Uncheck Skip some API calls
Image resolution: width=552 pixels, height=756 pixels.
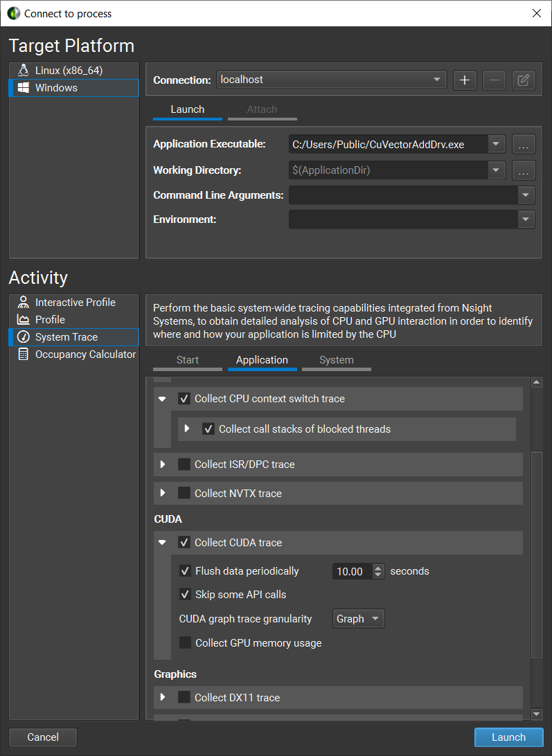[186, 595]
